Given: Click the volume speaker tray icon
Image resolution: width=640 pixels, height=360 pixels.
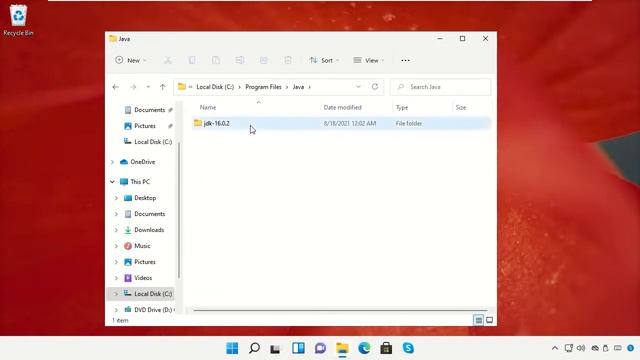Looking at the screenshot, I should (581, 348).
